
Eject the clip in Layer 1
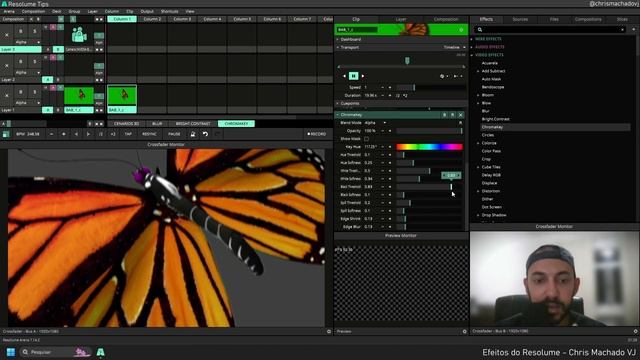7,96
